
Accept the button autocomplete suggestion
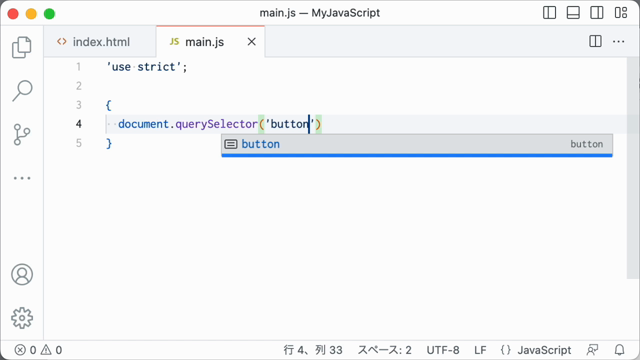pos(417,144)
